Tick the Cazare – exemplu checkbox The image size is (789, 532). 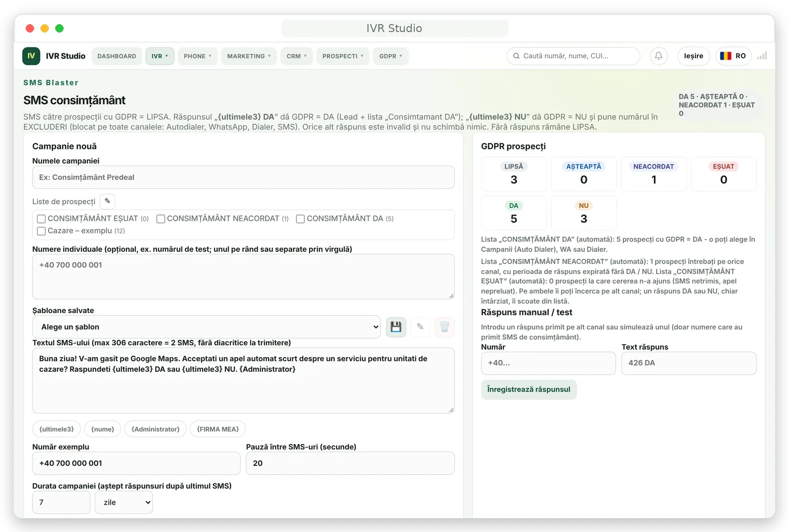(41, 231)
